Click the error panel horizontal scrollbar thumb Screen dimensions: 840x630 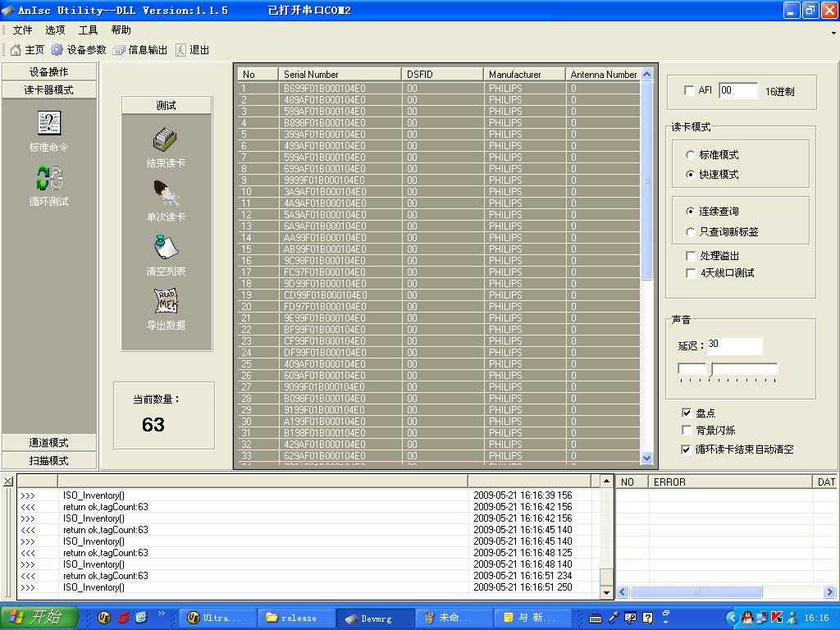[696, 592]
